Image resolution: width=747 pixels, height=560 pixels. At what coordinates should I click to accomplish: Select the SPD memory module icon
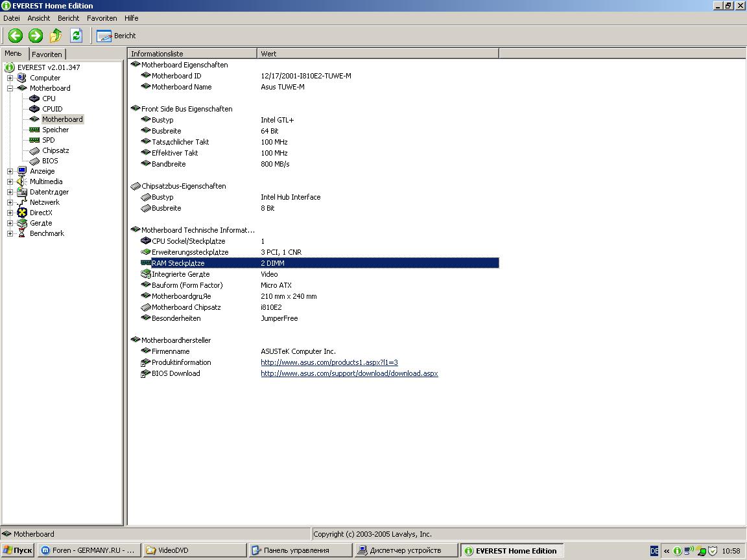point(34,140)
